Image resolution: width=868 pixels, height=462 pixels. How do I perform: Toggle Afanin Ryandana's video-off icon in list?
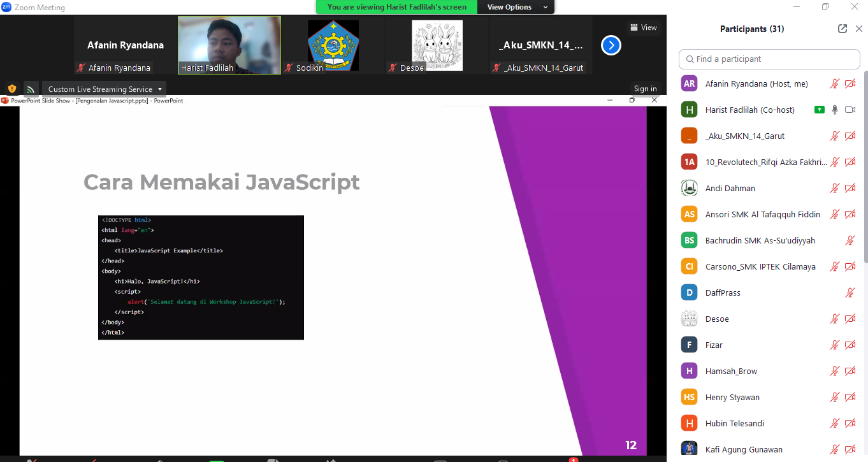(850, 83)
